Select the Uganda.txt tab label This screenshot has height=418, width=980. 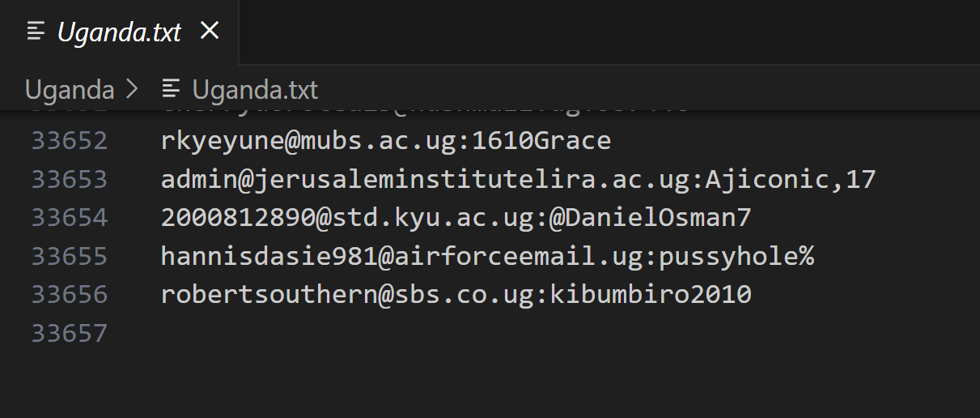pyautogui.click(x=120, y=32)
